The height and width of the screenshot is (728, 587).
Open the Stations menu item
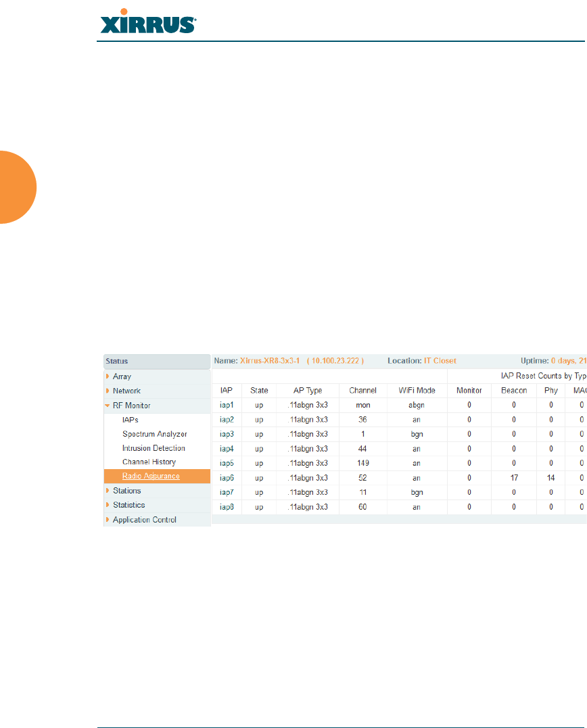pos(126,491)
